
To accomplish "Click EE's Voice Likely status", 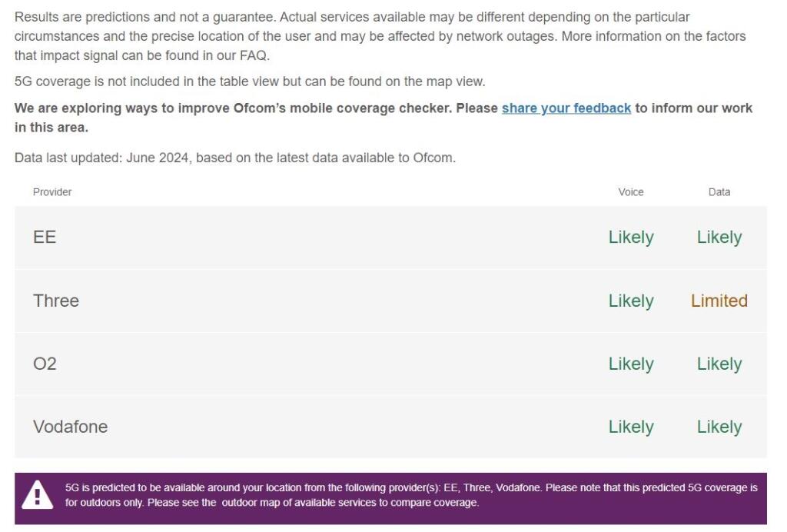I will (x=631, y=238).
